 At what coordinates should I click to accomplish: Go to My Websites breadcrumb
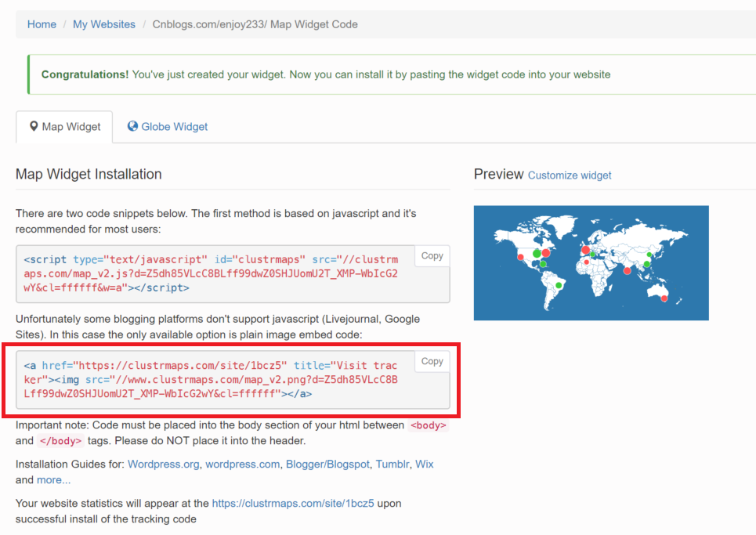click(x=104, y=24)
